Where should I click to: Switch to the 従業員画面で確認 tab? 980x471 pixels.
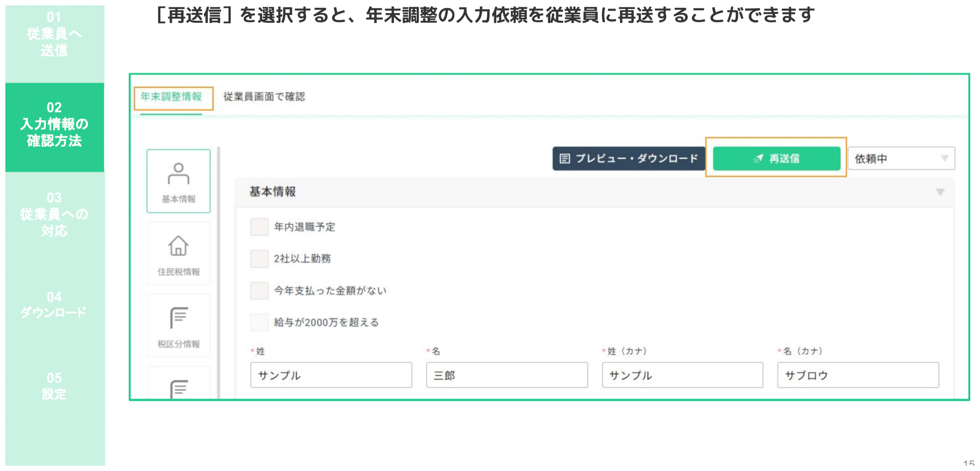click(264, 97)
